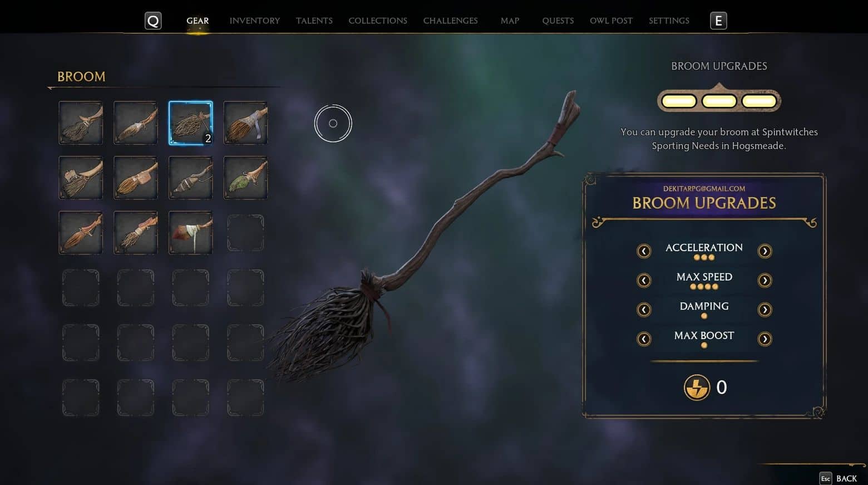Increase Max Boost with the right arrow
Screen dimensions: 868x485
[765, 339]
